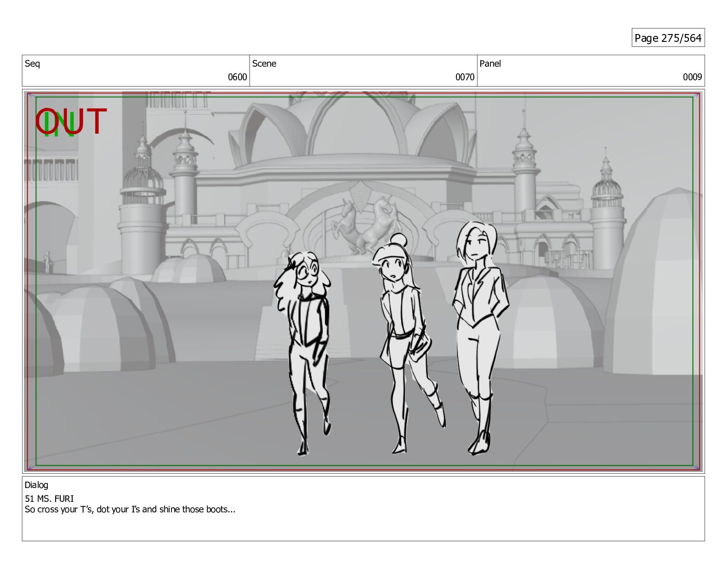Click the "Seq" header label
The image size is (728, 563).
coord(32,63)
